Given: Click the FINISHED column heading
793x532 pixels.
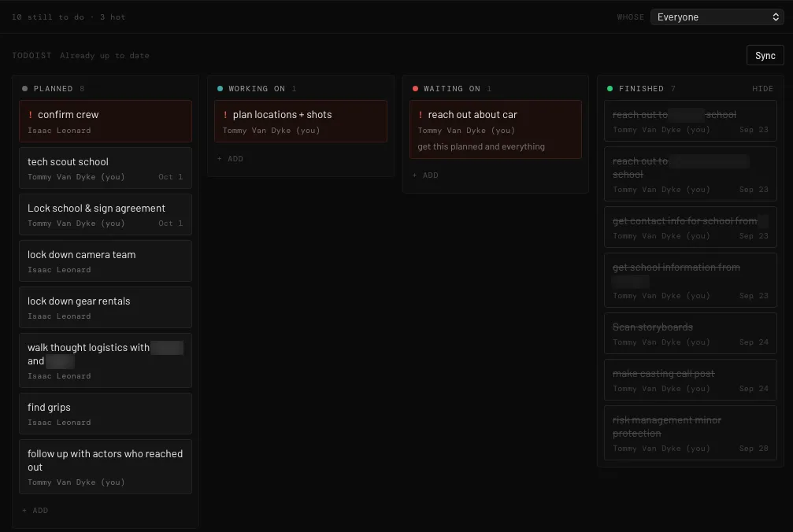Looking at the screenshot, I should point(641,89).
